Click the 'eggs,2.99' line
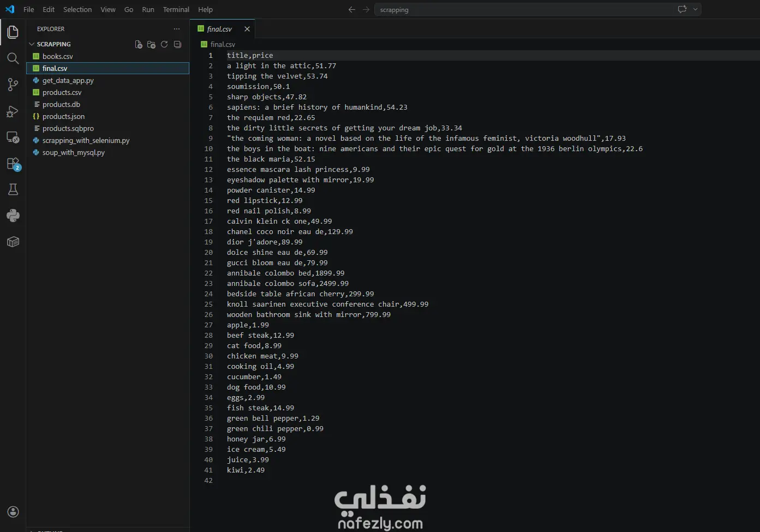This screenshot has width=760, height=532. 246,397
